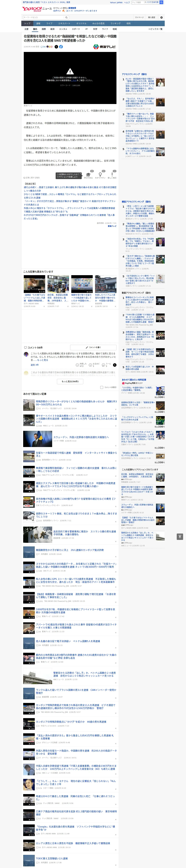Open settings via the gear icon

(161, 18)
